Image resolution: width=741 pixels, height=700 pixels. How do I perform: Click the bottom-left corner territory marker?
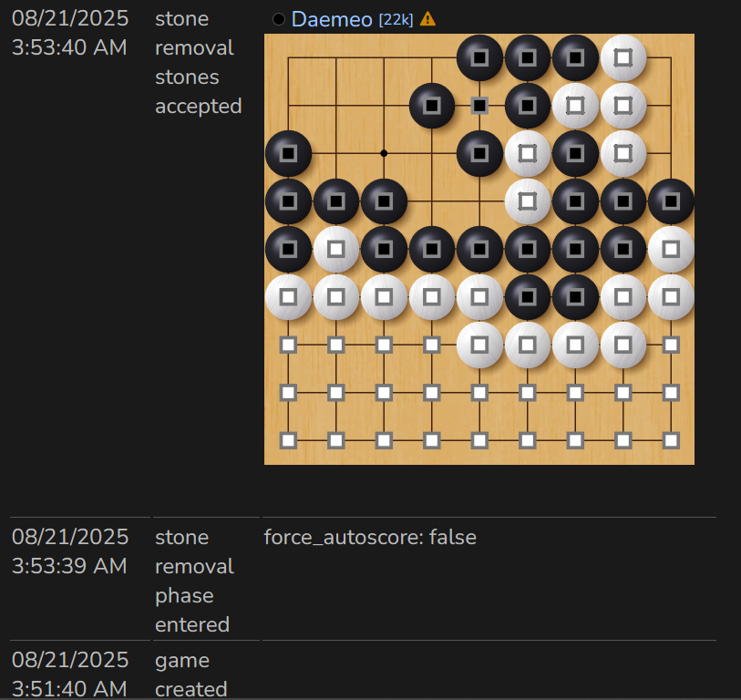point(289,440)
